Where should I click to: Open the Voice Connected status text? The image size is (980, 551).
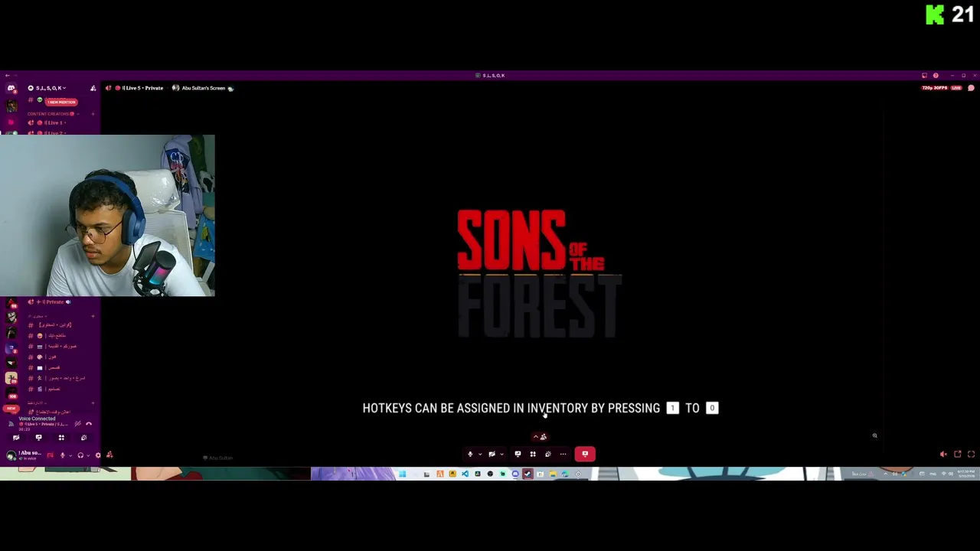click(37, 419)
